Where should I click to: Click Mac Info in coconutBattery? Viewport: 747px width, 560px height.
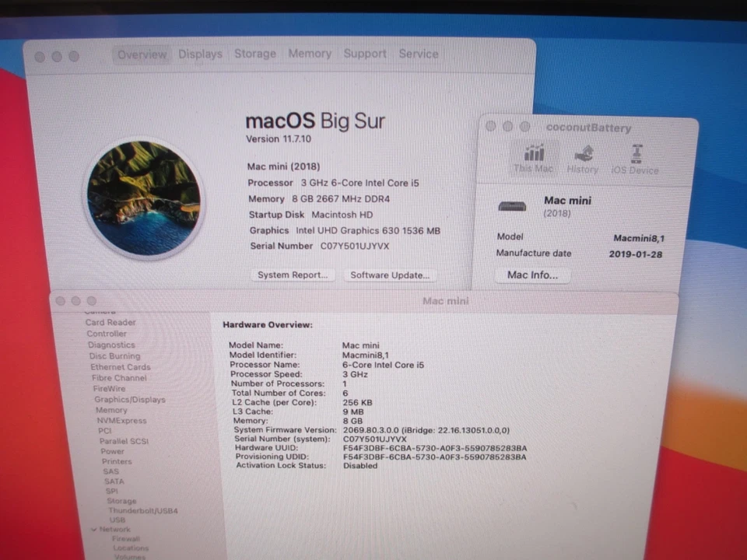(532, 275)
